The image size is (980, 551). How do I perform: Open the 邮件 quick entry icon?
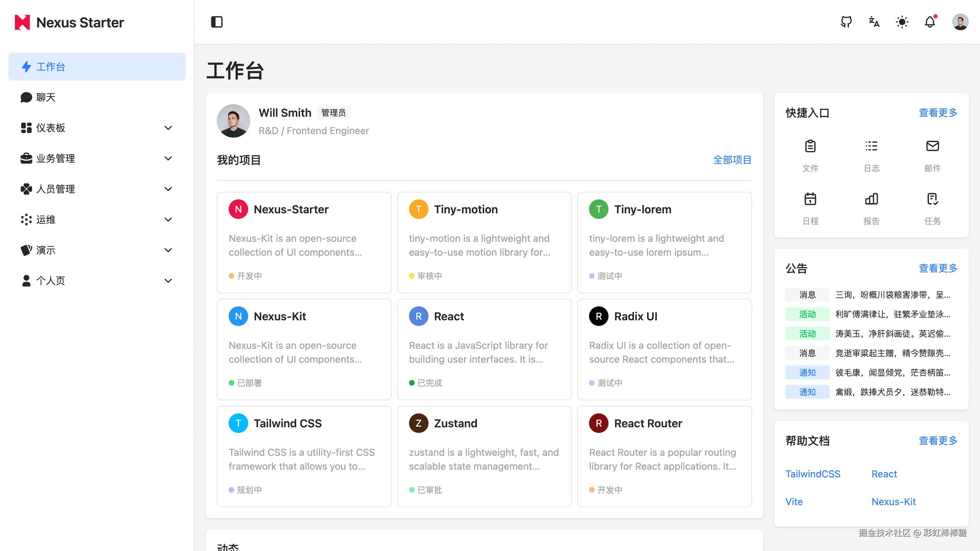click(932, 146)
